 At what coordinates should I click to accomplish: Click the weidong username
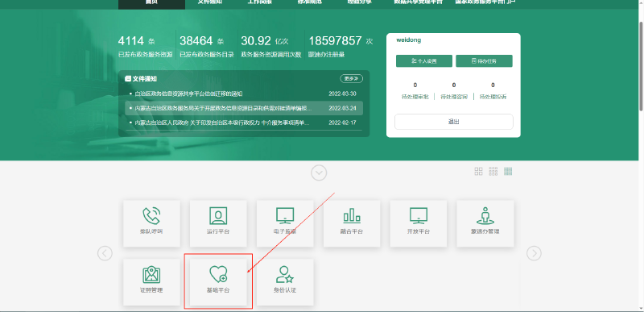pos(408,40)
